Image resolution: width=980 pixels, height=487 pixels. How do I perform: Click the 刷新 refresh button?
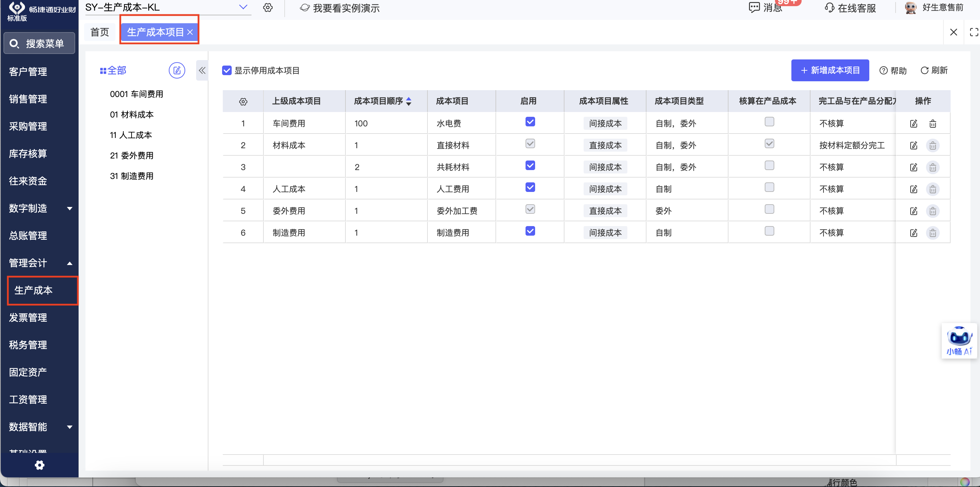934,70
